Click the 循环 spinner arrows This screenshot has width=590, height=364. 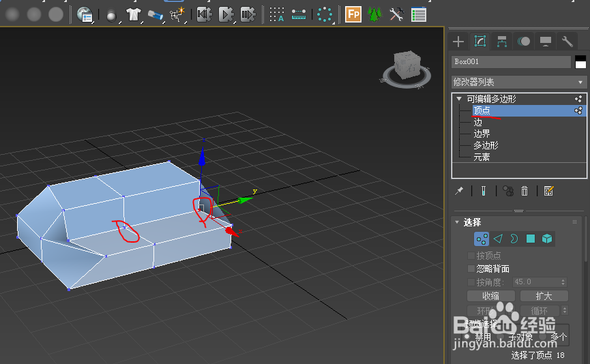(564, 311)
